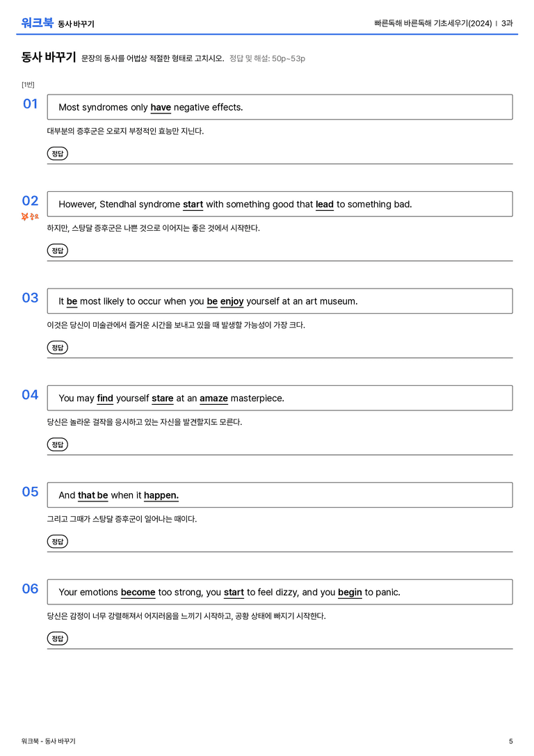
Task: Click the '정답 및 해설: 50p~53p' reference text
Action: coord(267,58)
